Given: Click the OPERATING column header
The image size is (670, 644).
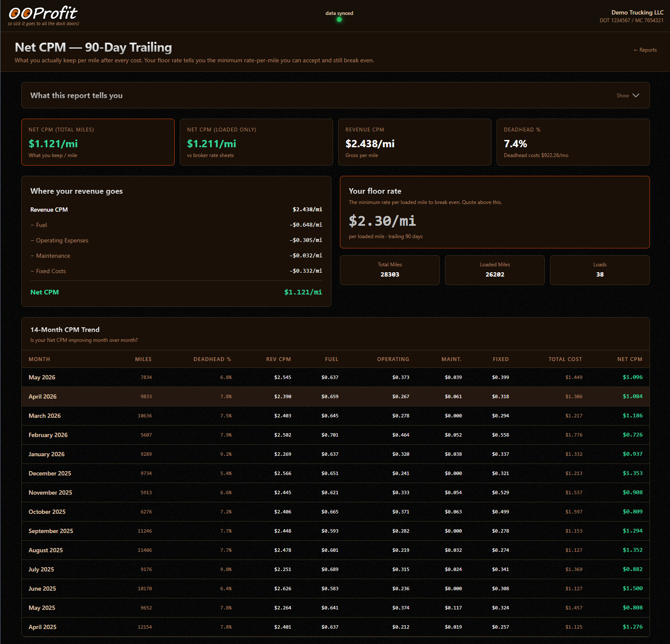Looking at the screenshot, I should coord(393,359).
